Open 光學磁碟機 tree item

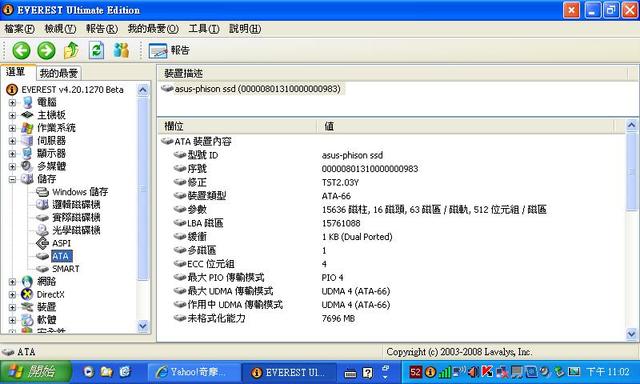pyautogui.click(x=68, y=230)
